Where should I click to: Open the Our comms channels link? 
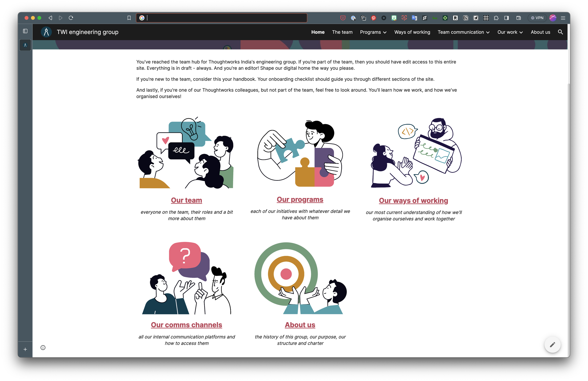(187, 324)
